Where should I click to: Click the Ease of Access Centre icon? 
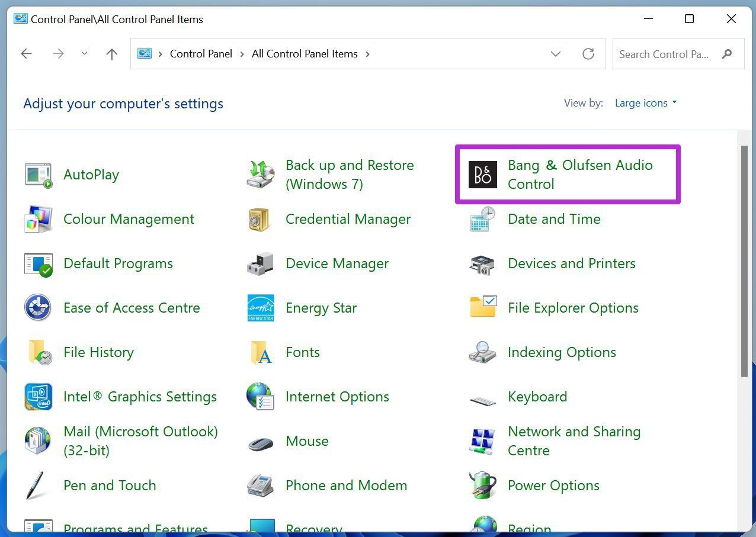38,308
